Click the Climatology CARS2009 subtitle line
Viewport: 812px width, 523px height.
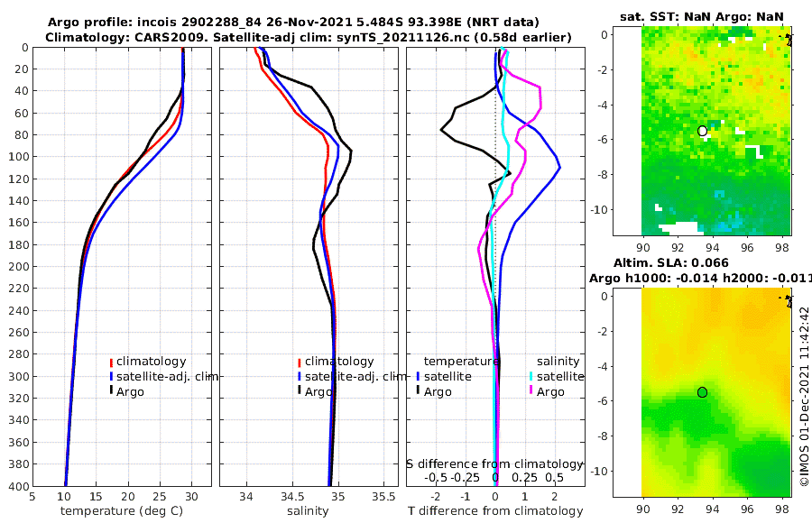pos(309,37)
